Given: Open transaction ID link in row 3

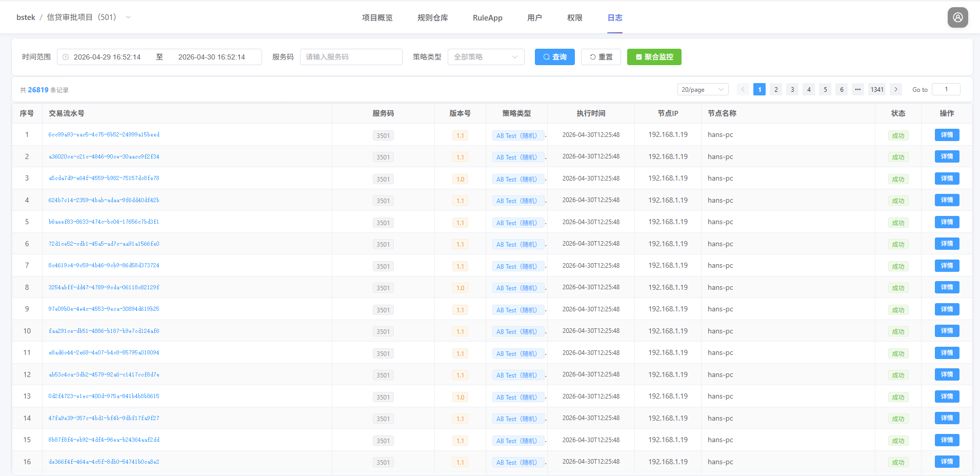Looking at the screenshot, I should pos(104,179).
